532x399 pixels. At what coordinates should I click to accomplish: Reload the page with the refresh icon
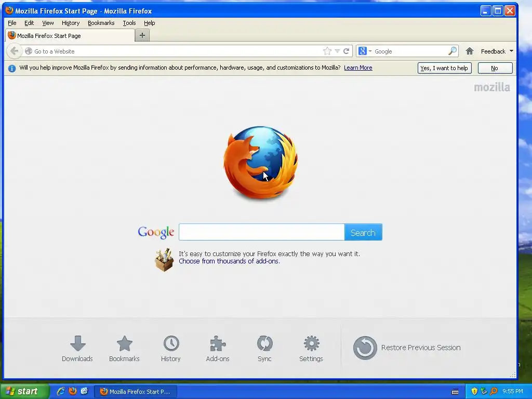coord(346,51)
